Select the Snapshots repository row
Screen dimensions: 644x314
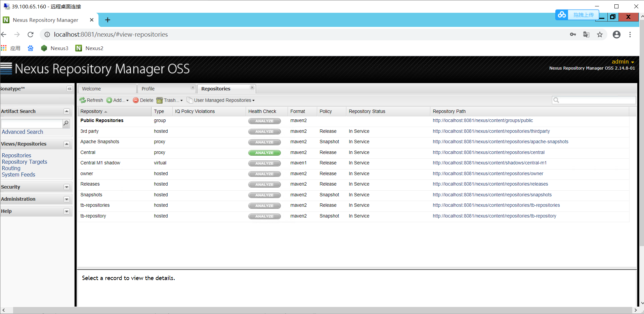click(x=353, y=195)
